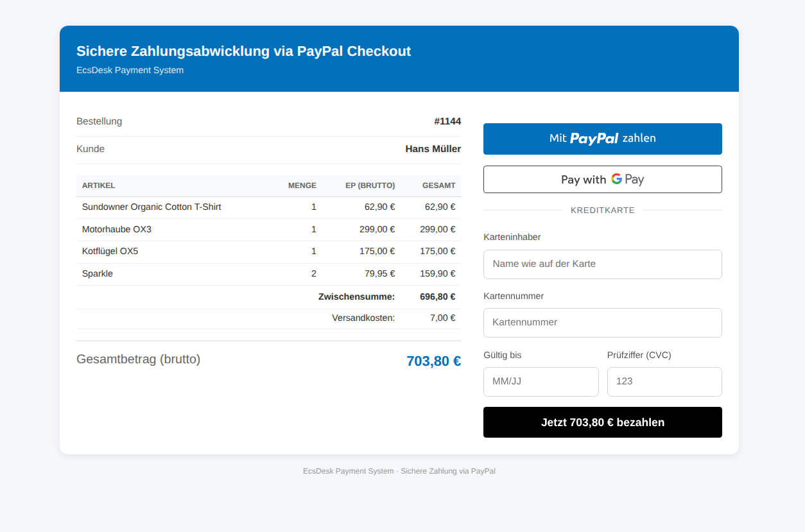Click total amount '703,80 €' in blue
Viewport: 805px width, 532px height.
[x=434, y=361]
